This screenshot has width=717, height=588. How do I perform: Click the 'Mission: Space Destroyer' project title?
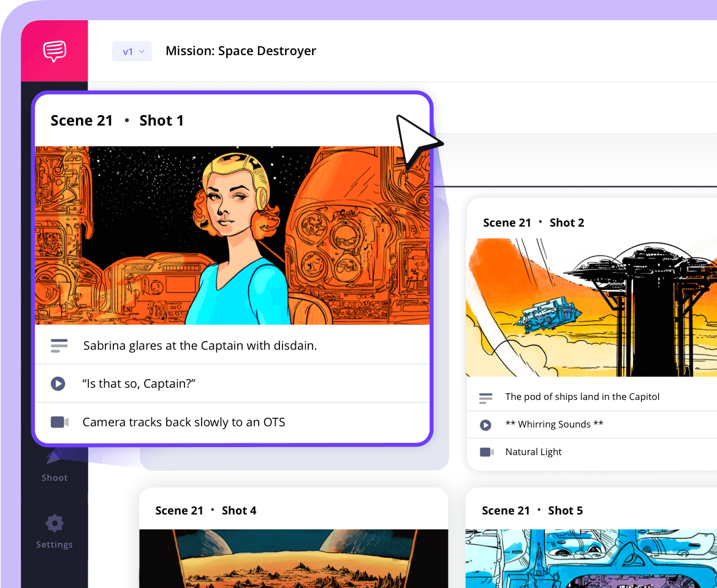point(240,51)
